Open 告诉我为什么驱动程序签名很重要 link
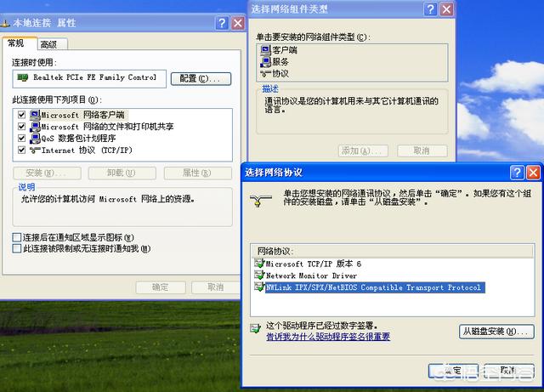 tap(328, 337)
